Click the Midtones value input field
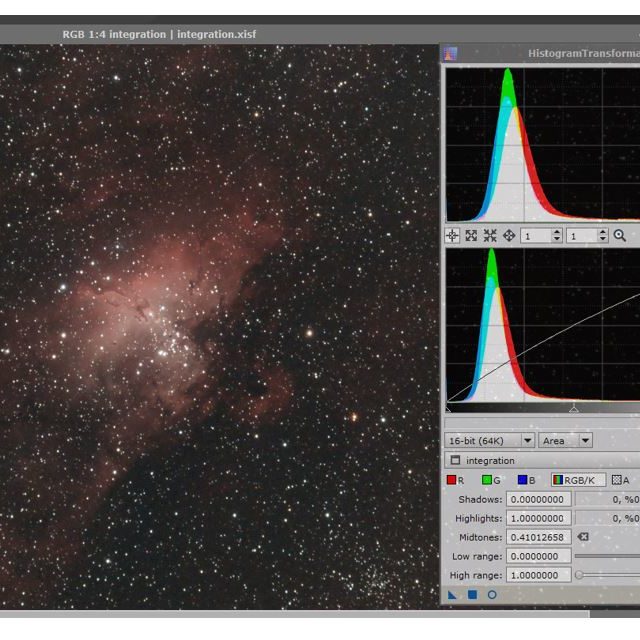The width and height of the screenshot is (640, 640). pyautogui.click(x=539, y=537)
